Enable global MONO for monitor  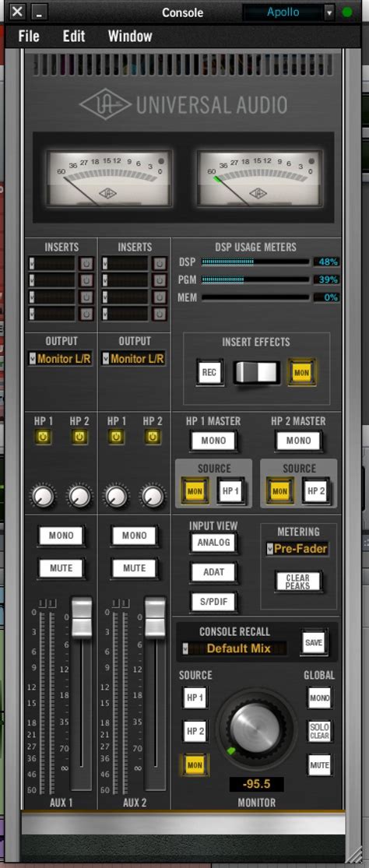320,698
